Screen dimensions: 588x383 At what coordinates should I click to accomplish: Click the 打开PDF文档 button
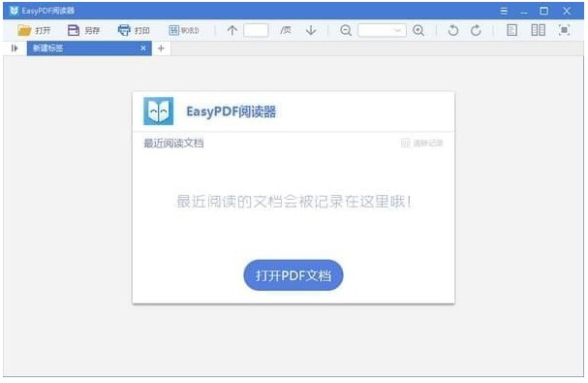[x=294, y=275]
